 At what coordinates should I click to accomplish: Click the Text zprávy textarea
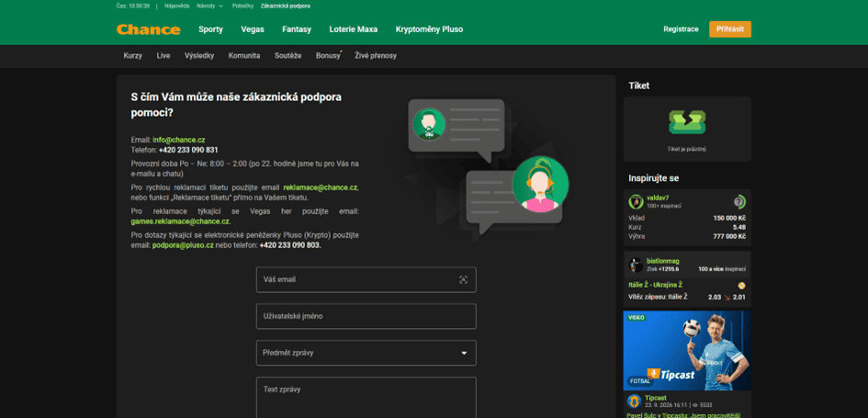click(366, 398)
